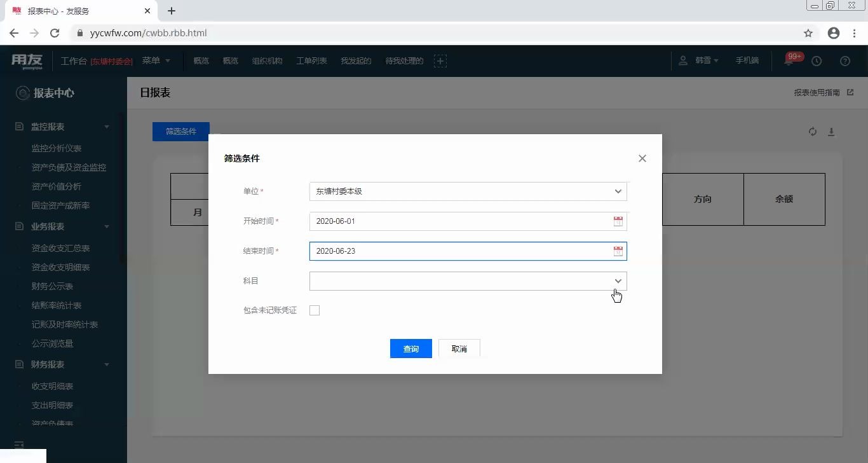
Task: Click the 用友 logo
Action: [x=27, y=61]
